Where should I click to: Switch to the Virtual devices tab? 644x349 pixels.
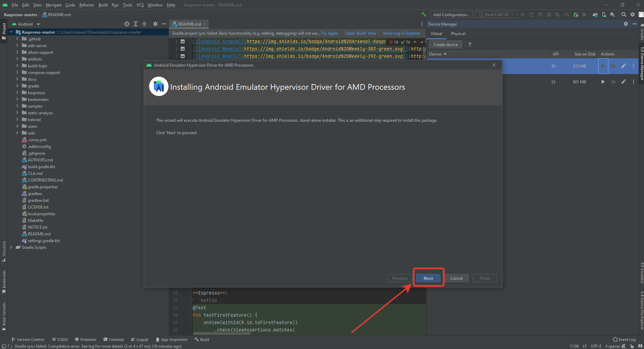coord(436,34)
